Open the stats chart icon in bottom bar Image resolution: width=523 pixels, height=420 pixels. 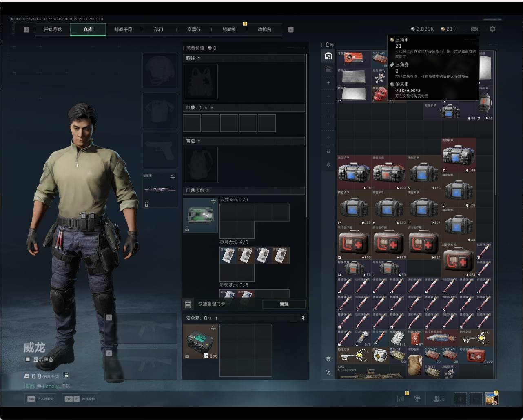point(401,399)
